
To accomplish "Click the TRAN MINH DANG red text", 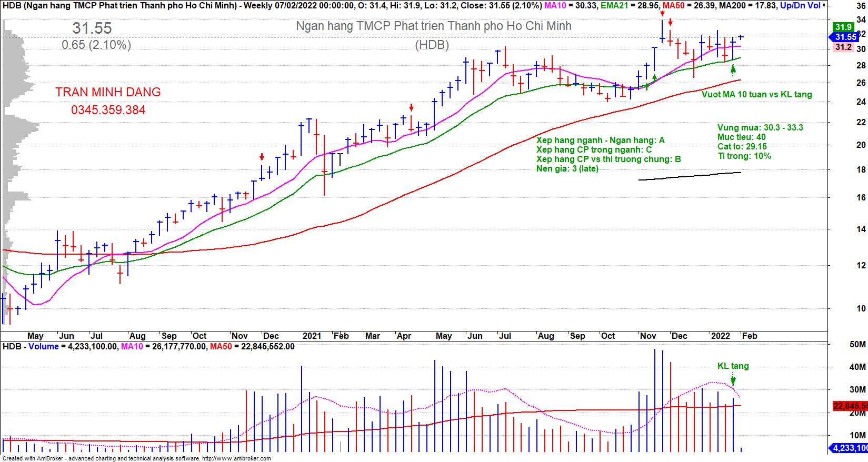I will click(x=108, y=92).
